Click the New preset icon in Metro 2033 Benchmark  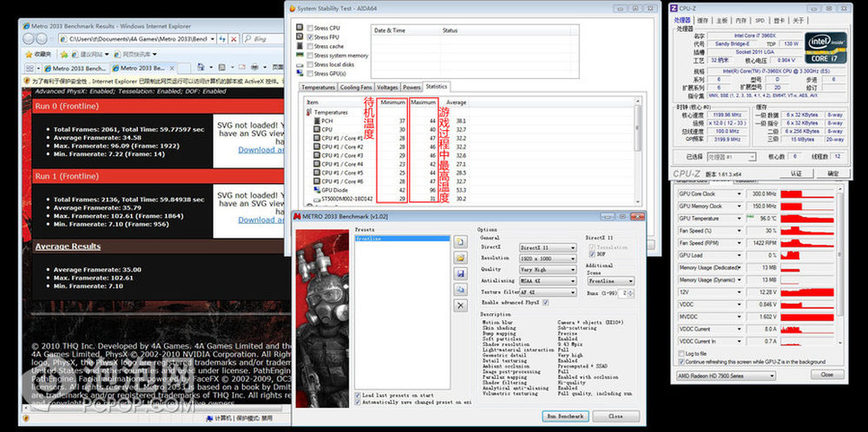tap(461, 242)
